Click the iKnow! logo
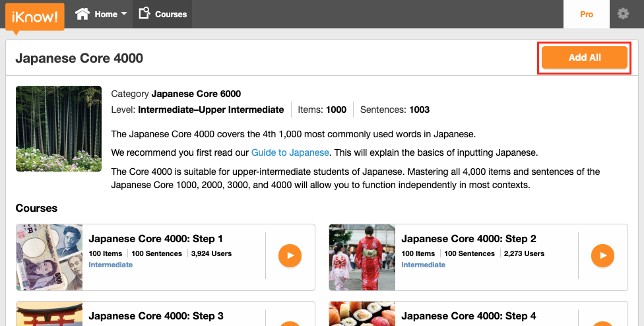This screenshot has height=326, width=644. click(35, 17)
